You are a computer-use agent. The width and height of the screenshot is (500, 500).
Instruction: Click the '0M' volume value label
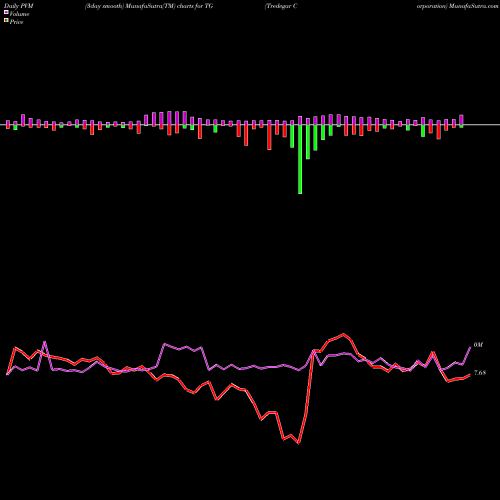tap(478, 345)
